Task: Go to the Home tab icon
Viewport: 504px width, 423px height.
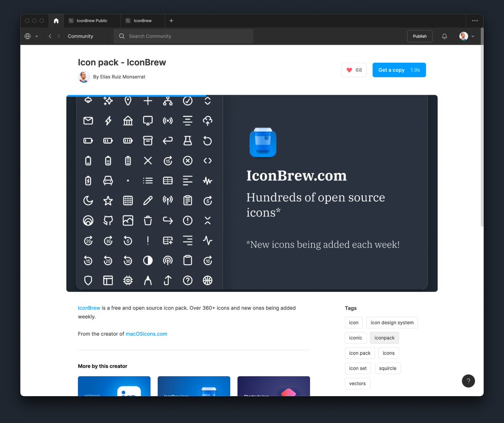Action: pos(56,21)
